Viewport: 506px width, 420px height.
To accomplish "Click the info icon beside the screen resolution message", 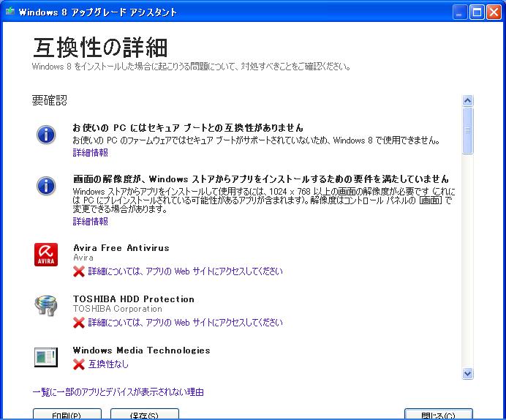I will (46, 186).
